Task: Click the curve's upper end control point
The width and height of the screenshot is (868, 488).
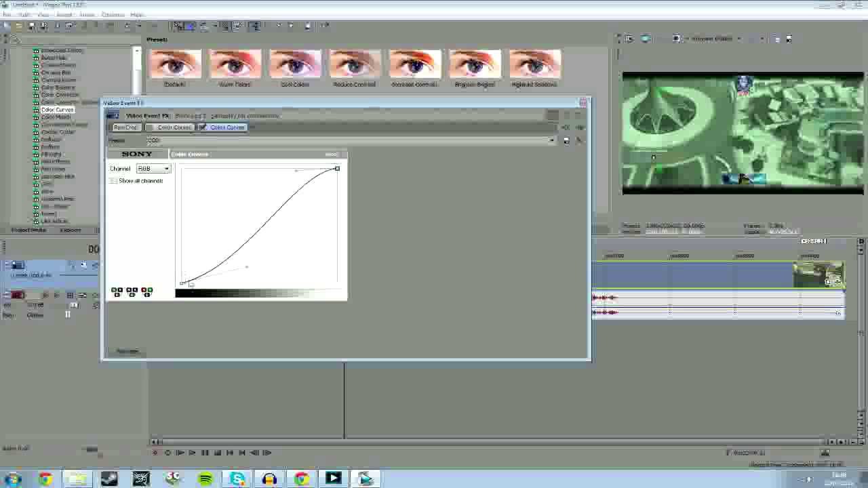Action: [x=337, y=168]
